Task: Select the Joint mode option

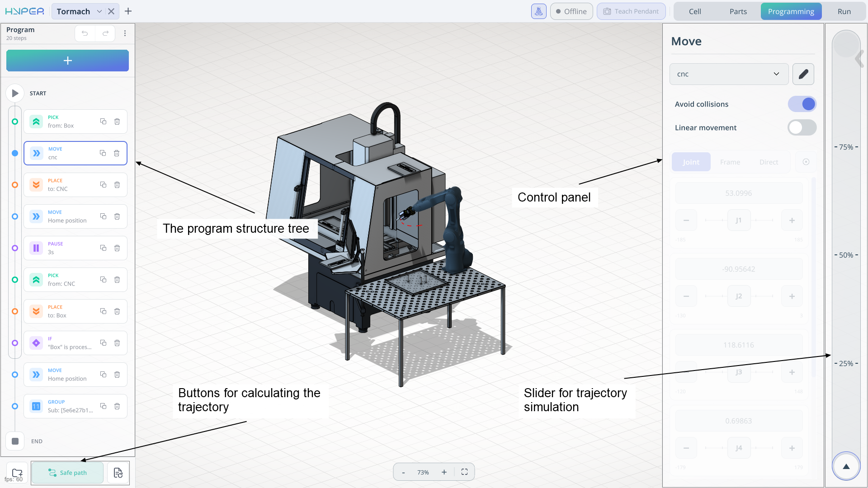Action: [x=691, y=162]
